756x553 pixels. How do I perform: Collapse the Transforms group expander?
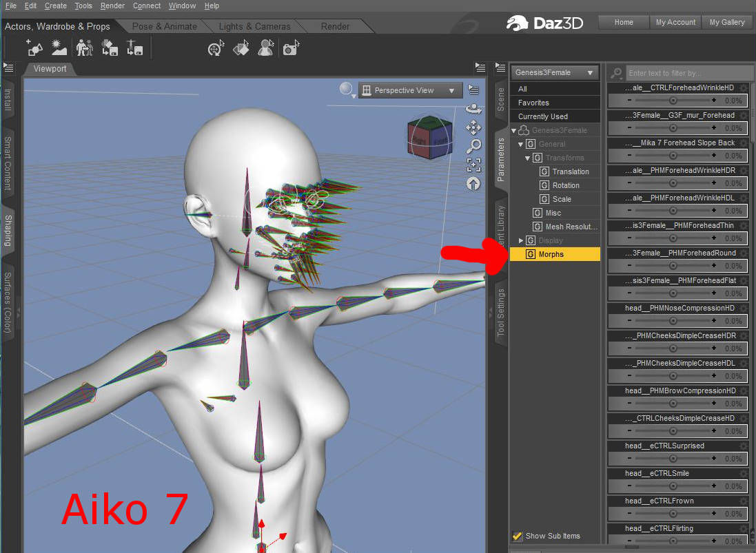coord(527,158)
